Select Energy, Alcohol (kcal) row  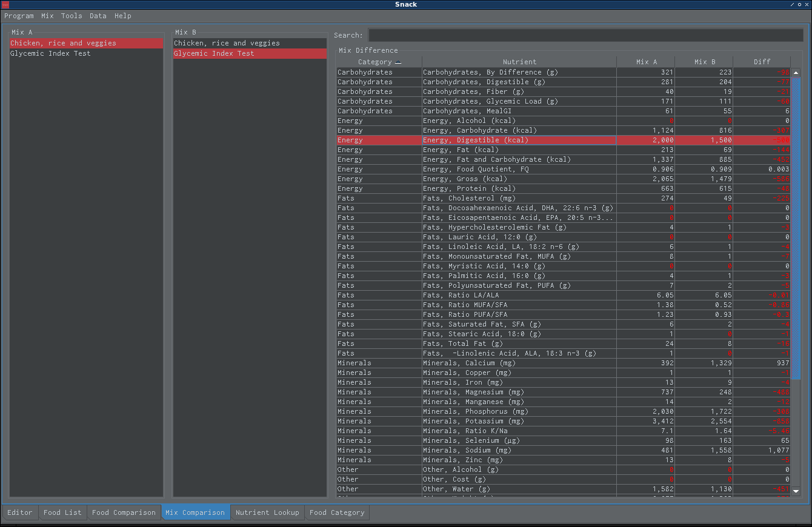point(563,121)
